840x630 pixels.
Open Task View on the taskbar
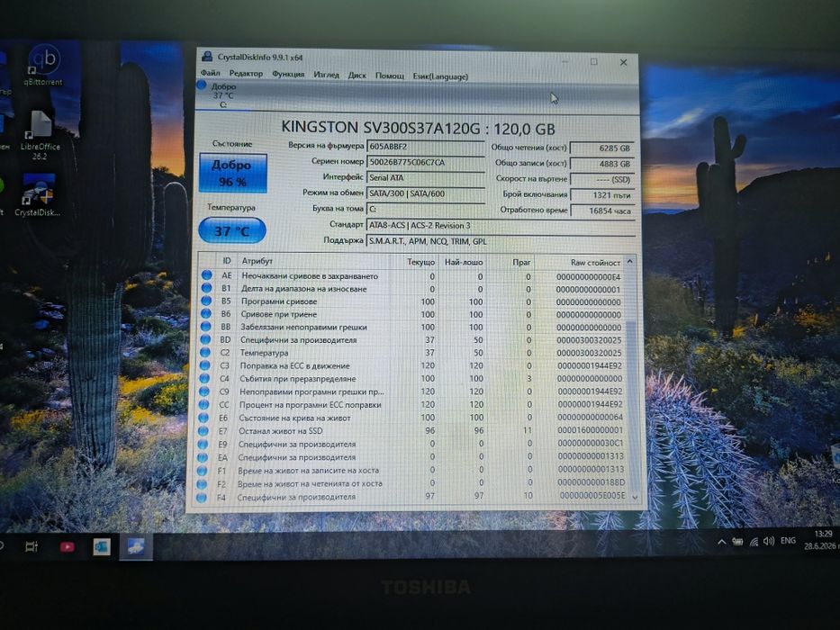point(32,547)
